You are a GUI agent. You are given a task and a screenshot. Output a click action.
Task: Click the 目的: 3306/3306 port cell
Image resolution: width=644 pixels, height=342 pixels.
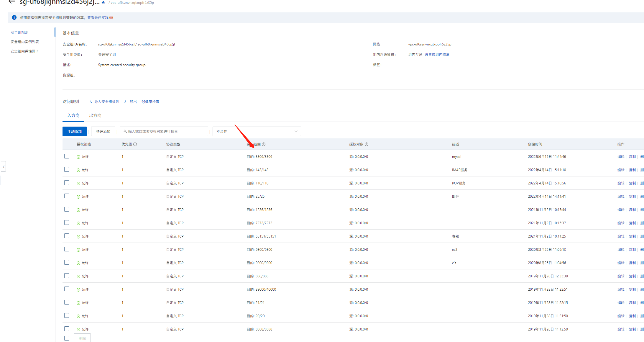[x=259, y=157]
